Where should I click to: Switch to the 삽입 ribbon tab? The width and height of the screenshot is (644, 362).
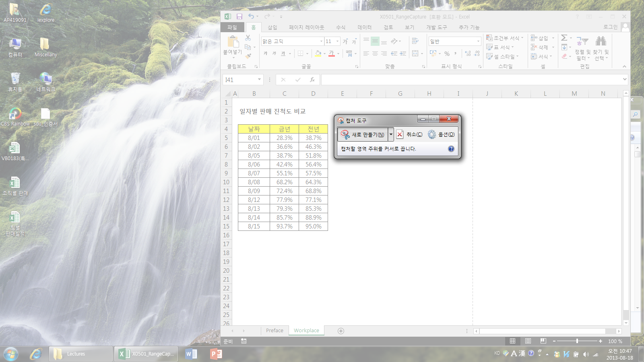272,27
